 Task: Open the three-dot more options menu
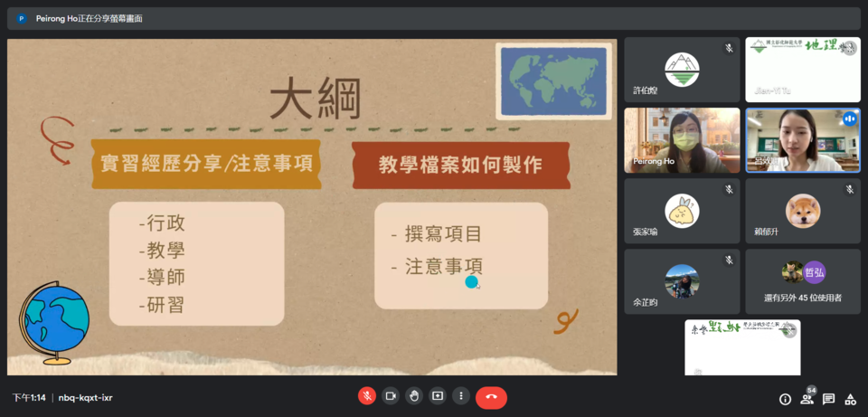pos(461,396)
